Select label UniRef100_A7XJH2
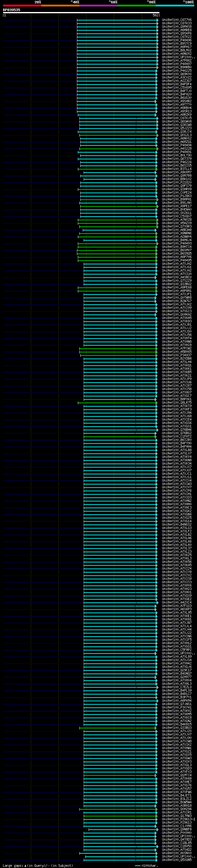 tap(177, 264)
